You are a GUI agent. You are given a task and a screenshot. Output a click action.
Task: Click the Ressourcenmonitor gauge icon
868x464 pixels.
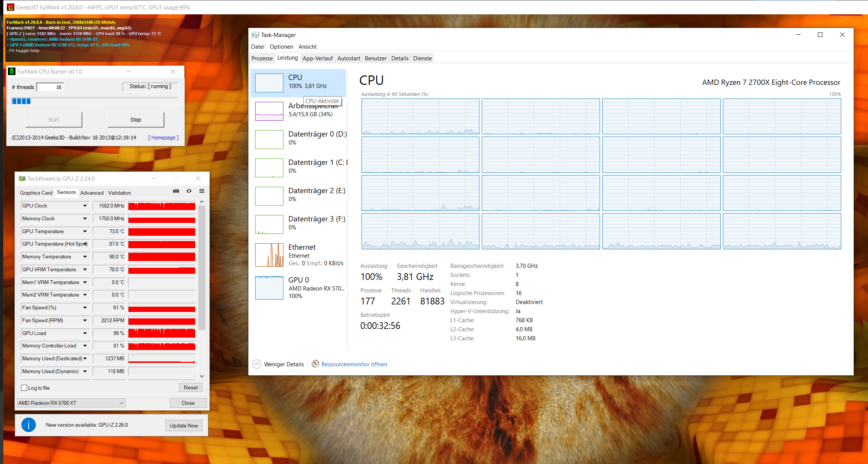[x=315, y=364]
